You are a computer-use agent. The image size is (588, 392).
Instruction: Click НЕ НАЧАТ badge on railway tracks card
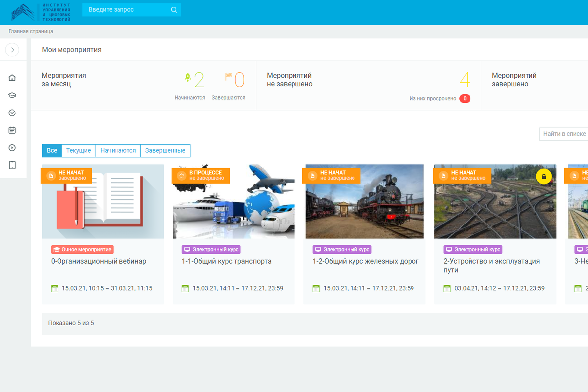click(x=463, y=175)
